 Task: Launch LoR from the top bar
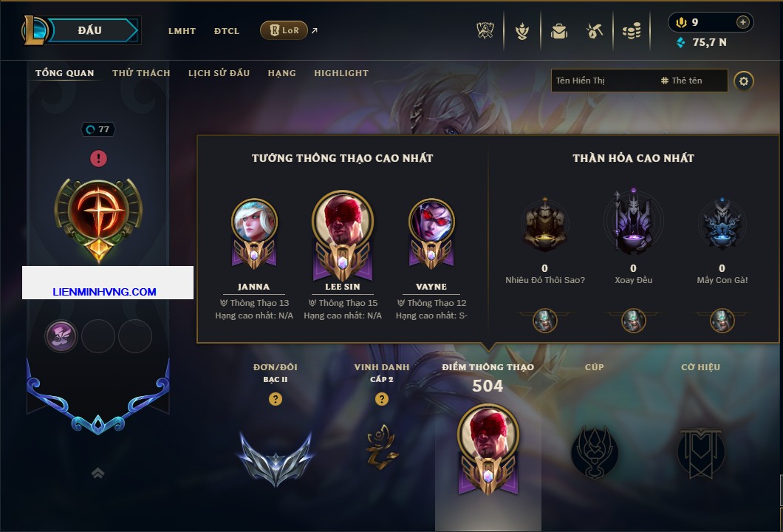(x=284, y=30)
